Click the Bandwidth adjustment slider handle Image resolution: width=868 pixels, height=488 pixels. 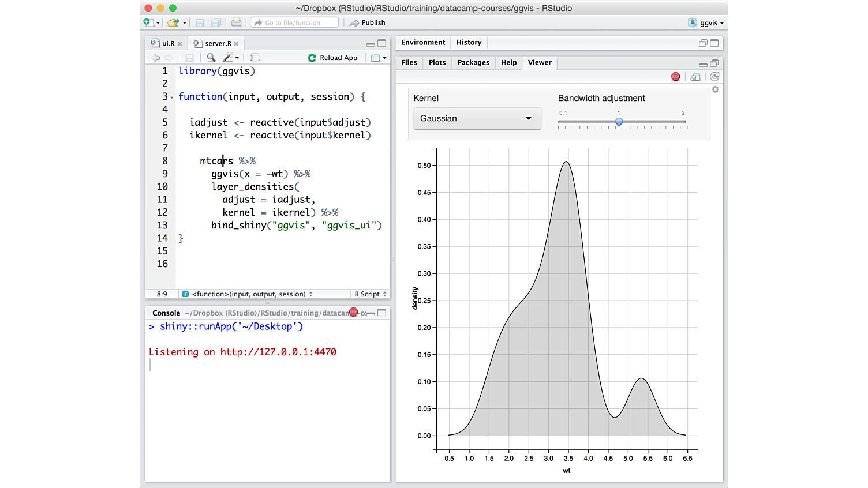pyautogui.click(x=619, y=122)
